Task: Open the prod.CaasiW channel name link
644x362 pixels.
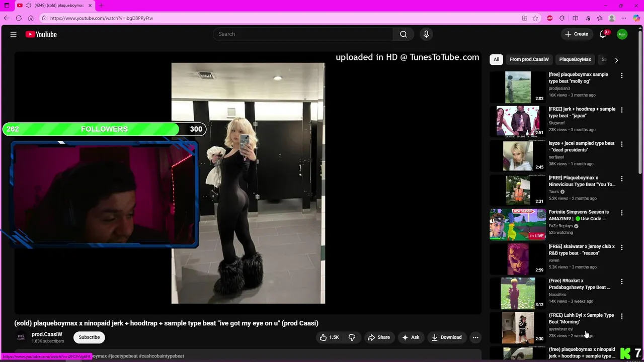Action: (47, 334)
